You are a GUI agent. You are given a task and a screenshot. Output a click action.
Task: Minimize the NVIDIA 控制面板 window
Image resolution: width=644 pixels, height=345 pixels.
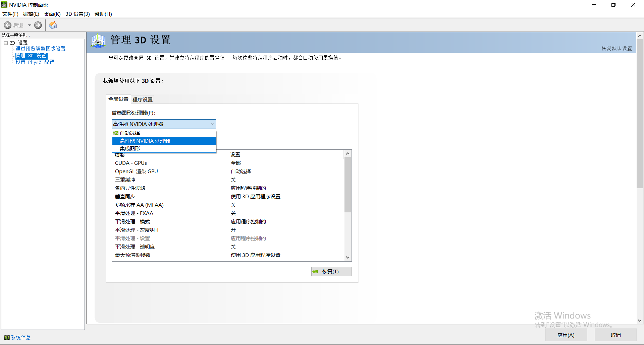pos(594,5)
